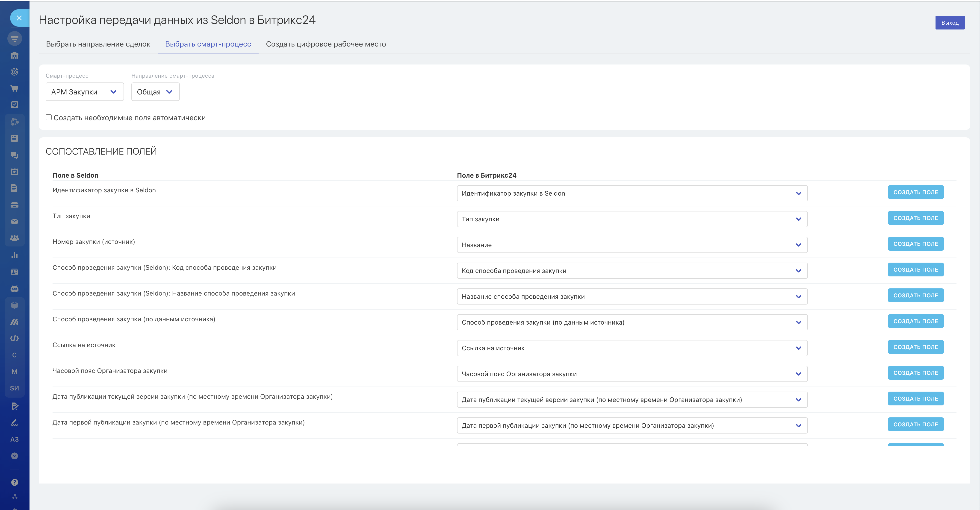The height and width of the screenshot is (510, 980).
Task: Open the target goal sidebar icon
Action: pyautogui.click(x=15, y=72)
